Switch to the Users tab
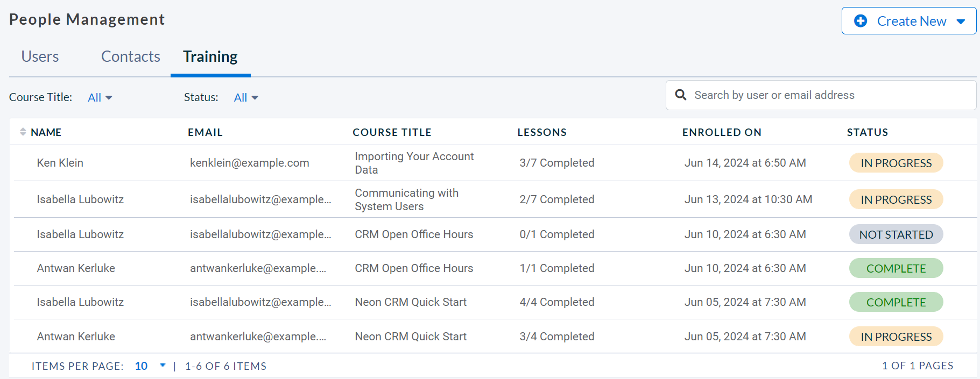980x379 pixels. [x=40, y=56]
